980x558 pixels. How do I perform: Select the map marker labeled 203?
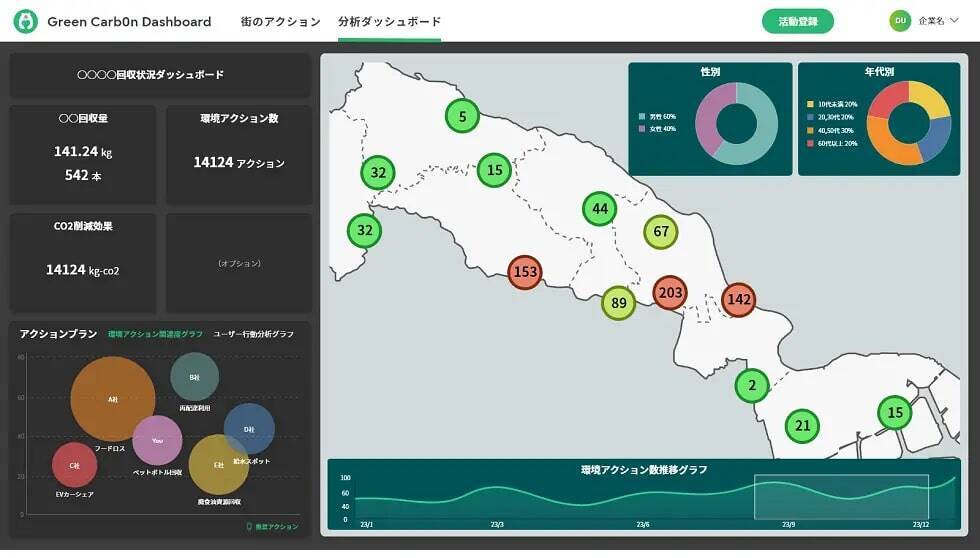(670, 293)
